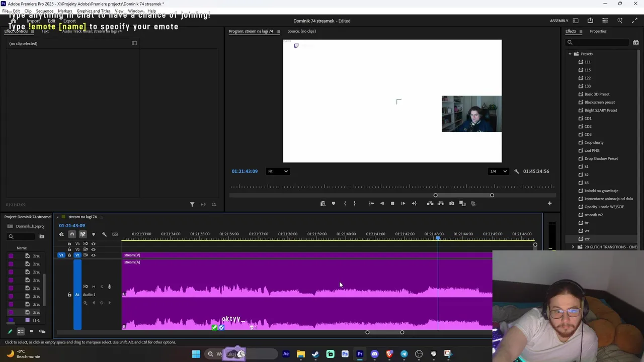This screenshot has width=644, height=362.
Task: Open Comparison View in Program Monitor
Action: [x=462, y=204]
